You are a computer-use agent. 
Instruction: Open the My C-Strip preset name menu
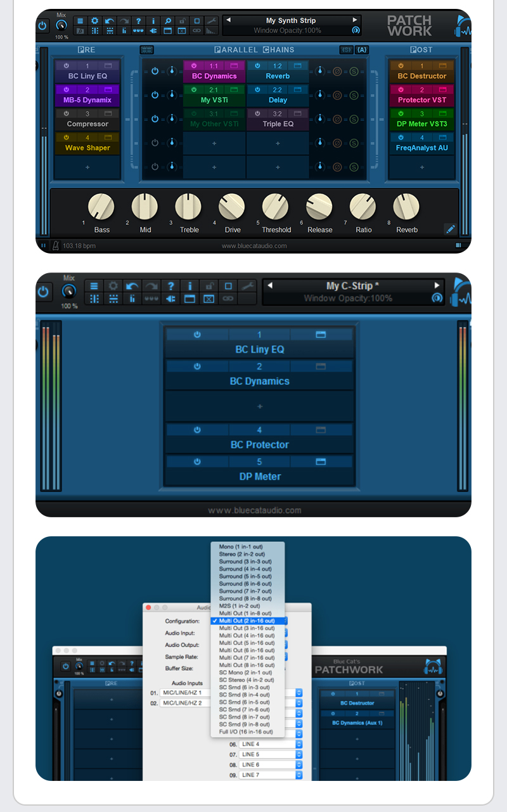(353, 286)
